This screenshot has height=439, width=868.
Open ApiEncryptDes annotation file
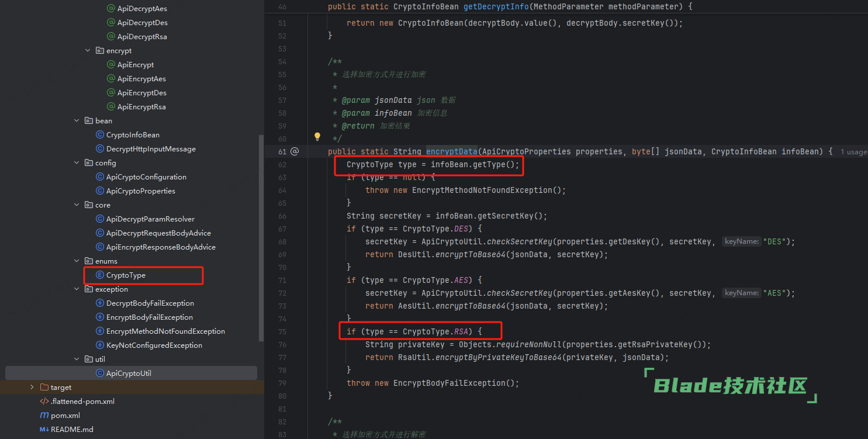pyautogui.click(x=141, y=93)
